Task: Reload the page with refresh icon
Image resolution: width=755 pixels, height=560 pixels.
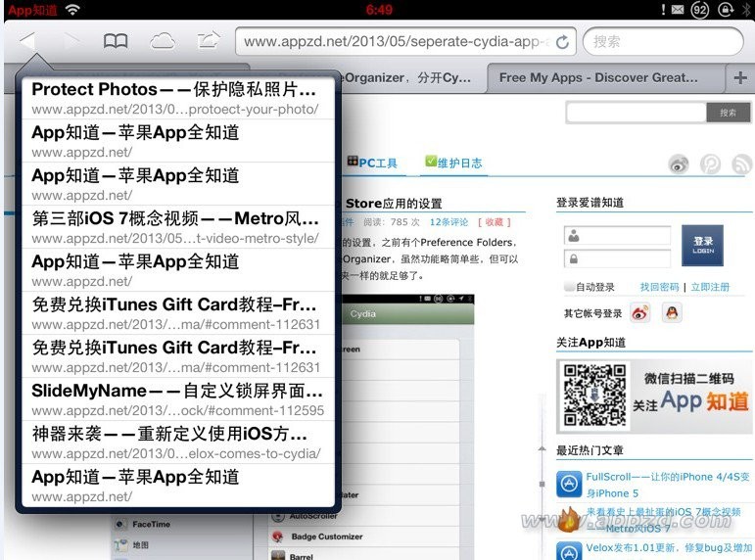Action: [562, 42]
